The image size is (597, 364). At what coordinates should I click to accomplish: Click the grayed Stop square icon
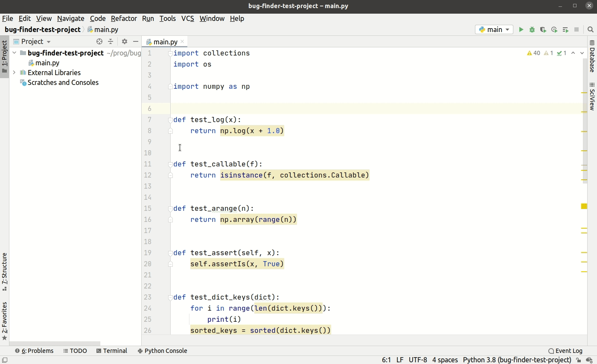point(577,29)
